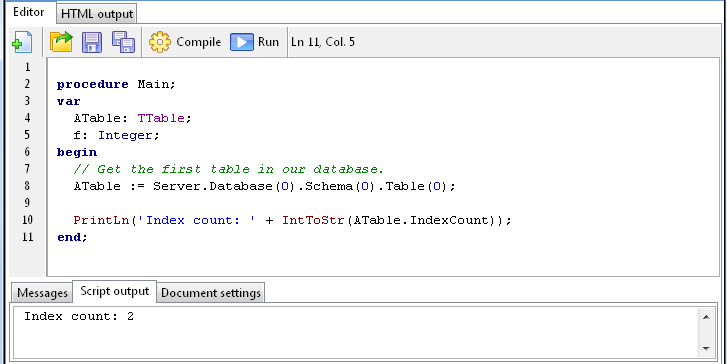Click the Save All double-floppy icon

pyautogui.click(x=123, y=42)
